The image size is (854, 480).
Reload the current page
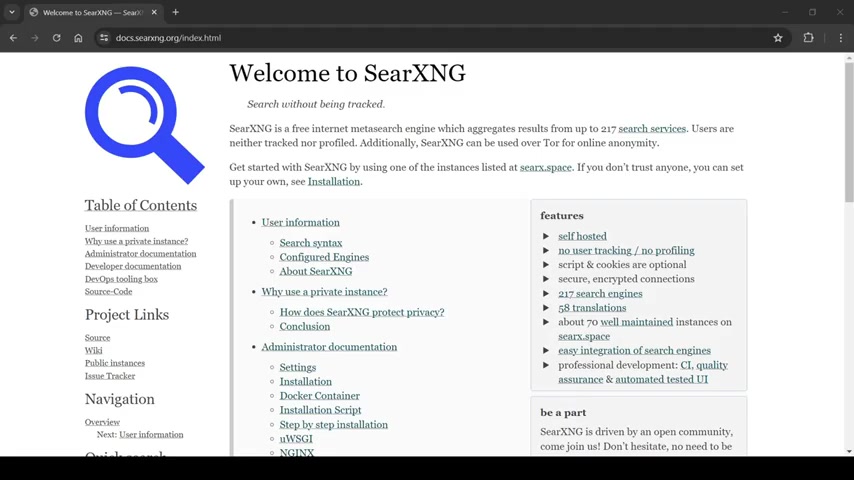click(x=57, y=38)
